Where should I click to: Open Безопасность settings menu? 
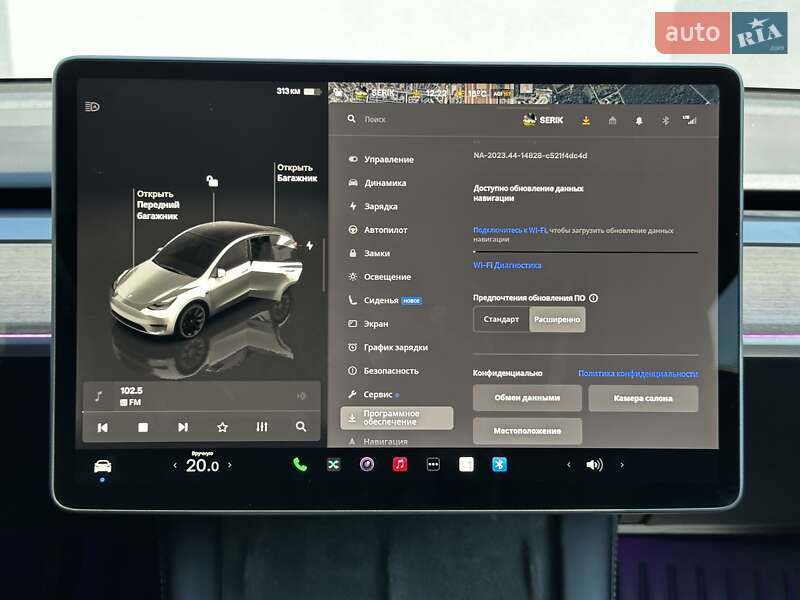(x=383, y=370)
